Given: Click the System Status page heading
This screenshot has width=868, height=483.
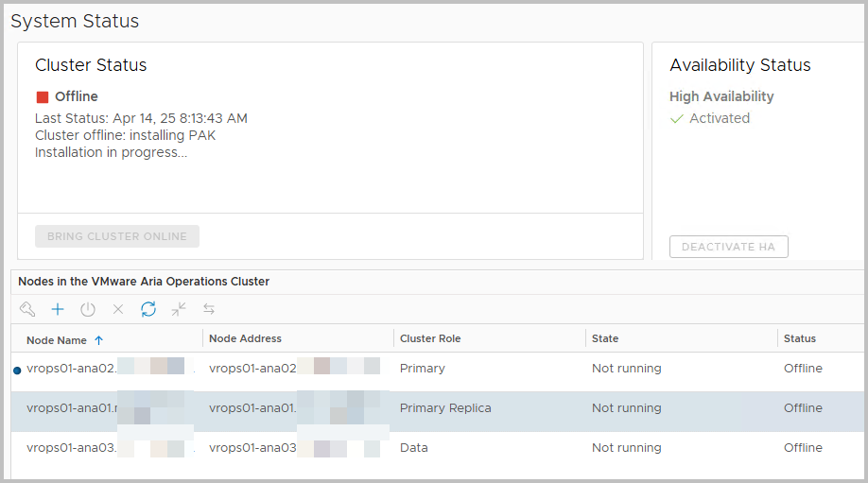Looking at the screenshot, I should point(75,21).
